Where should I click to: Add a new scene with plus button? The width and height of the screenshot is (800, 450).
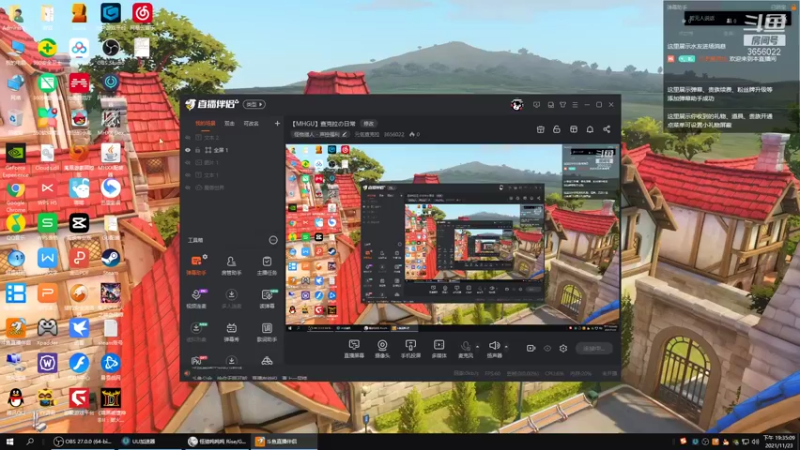pos(277,123)
